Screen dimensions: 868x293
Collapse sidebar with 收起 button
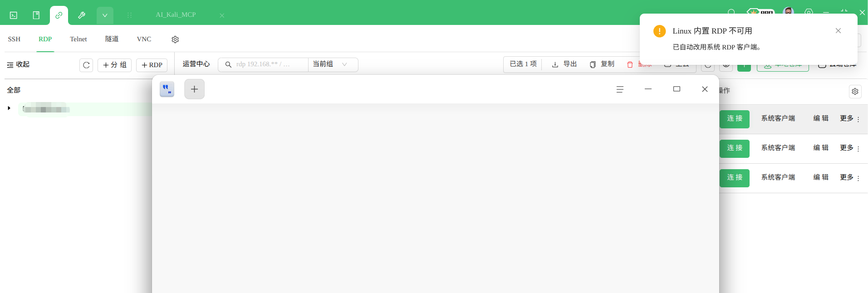(18, 64)
